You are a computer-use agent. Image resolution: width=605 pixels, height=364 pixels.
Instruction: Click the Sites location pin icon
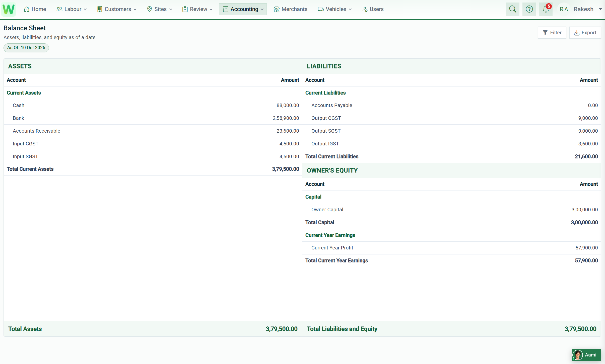(x=150, y=9)
